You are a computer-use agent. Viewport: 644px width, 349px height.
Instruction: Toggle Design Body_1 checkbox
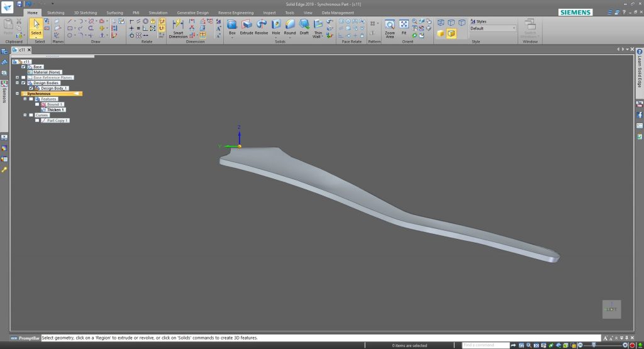coord(31,88)
